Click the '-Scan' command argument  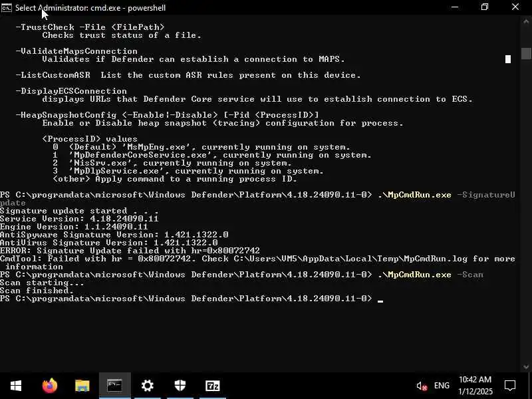[470, 275]
